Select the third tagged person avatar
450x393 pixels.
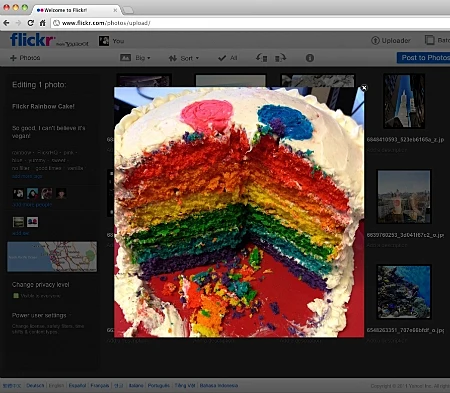point(46,193)
